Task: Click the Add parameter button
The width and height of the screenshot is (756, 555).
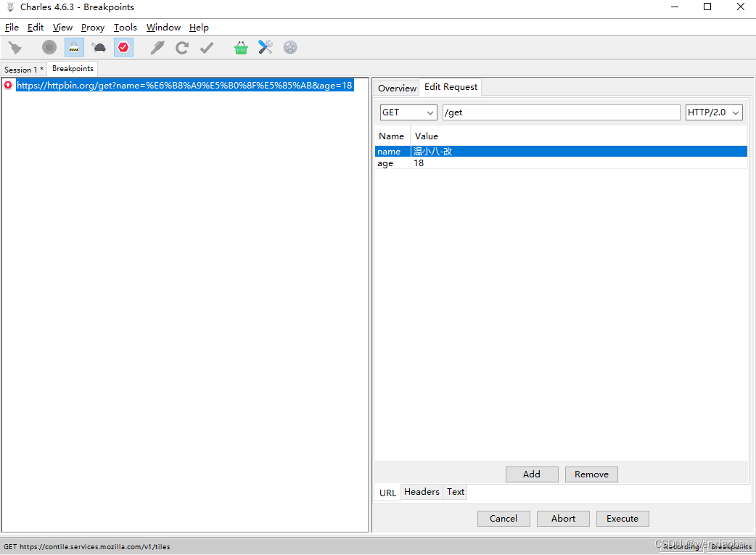Action: tap(532, 474)
